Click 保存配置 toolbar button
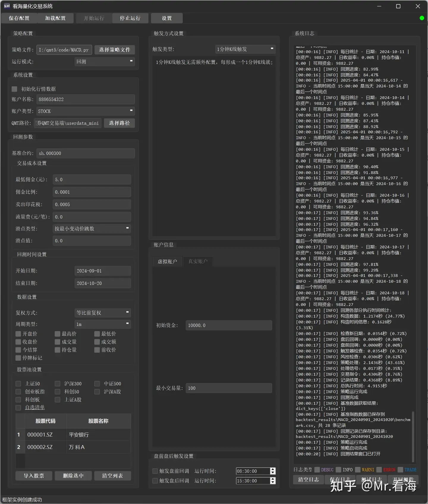The width and height of the screenshot is (428, 504). click(x=19, y=18)
